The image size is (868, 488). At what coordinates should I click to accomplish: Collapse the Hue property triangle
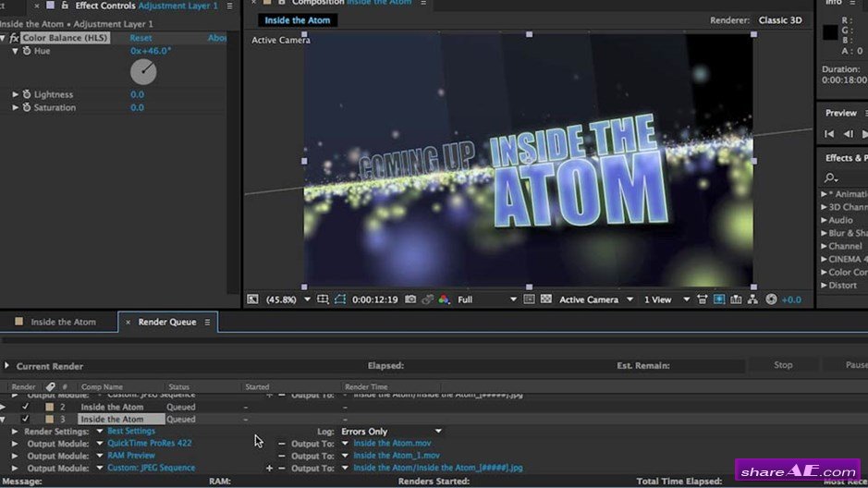15,51
